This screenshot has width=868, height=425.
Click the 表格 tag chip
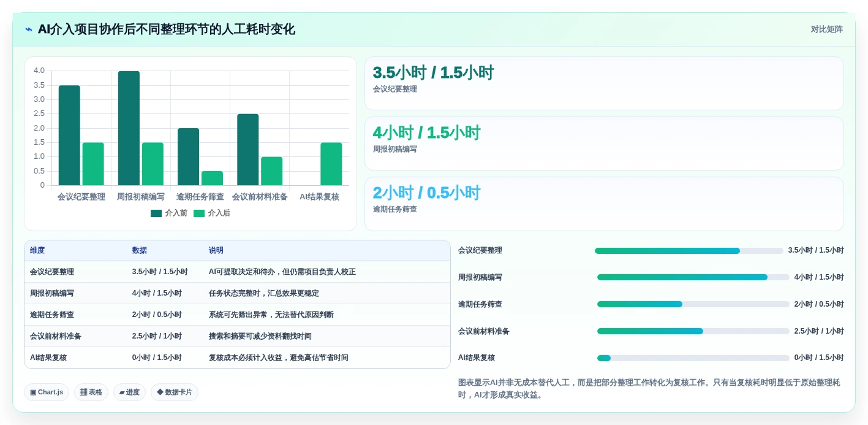point(91,392)
